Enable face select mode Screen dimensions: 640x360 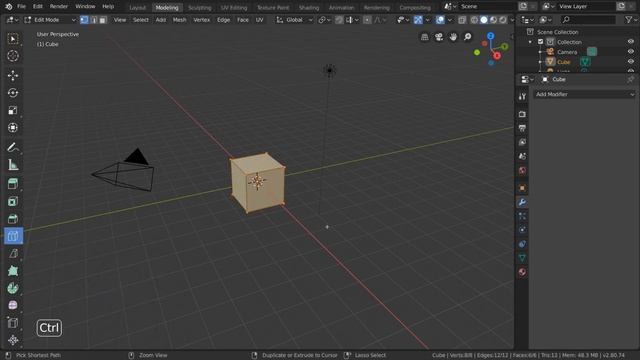(x=103, y=20)
